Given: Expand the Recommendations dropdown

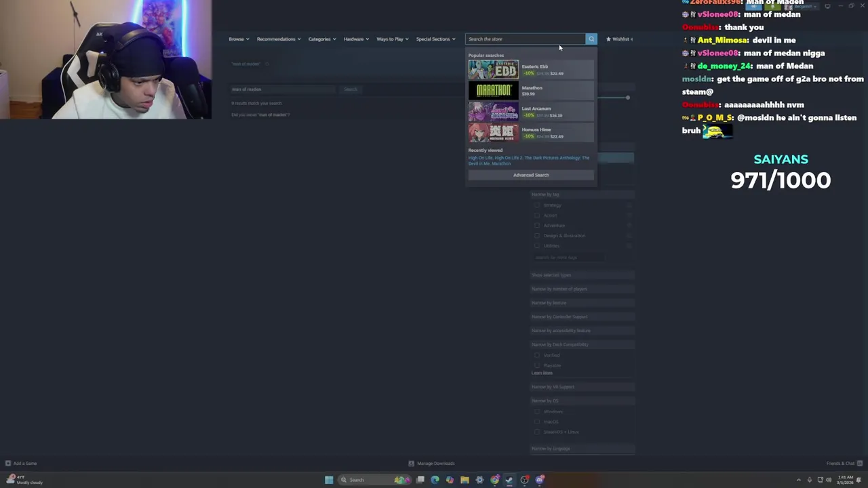Looking at the screenshot, I should click(279, 39).
